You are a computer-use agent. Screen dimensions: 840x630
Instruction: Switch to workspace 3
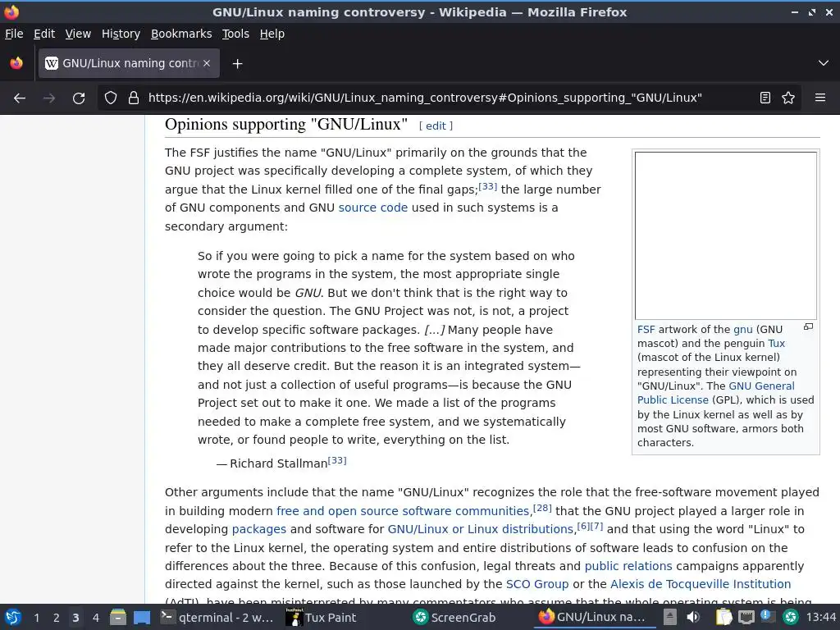[75, 618]
